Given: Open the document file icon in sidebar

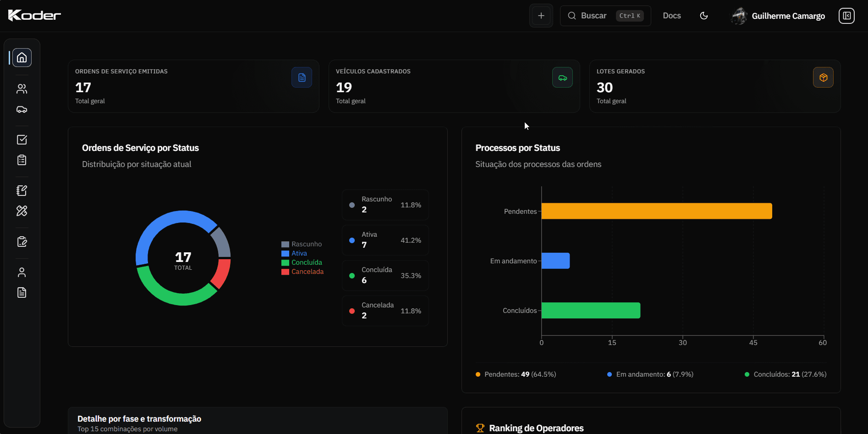Looking at the screenshot, I should tap(22, 293).
